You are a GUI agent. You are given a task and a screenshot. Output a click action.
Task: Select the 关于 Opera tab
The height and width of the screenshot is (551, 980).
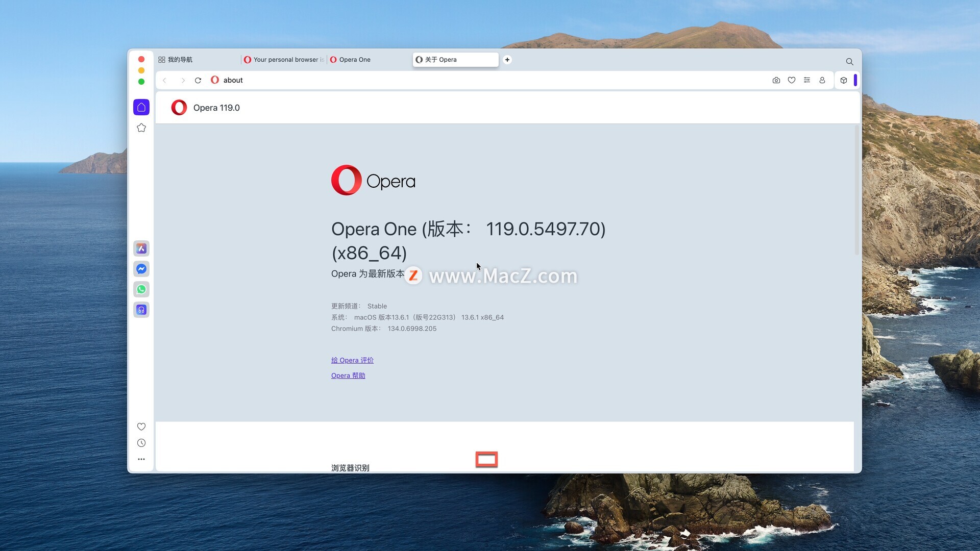(456, 60)
